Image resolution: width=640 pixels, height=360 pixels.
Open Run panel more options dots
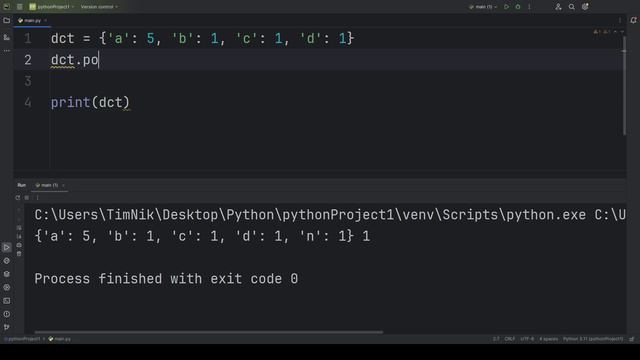[37, 198]
